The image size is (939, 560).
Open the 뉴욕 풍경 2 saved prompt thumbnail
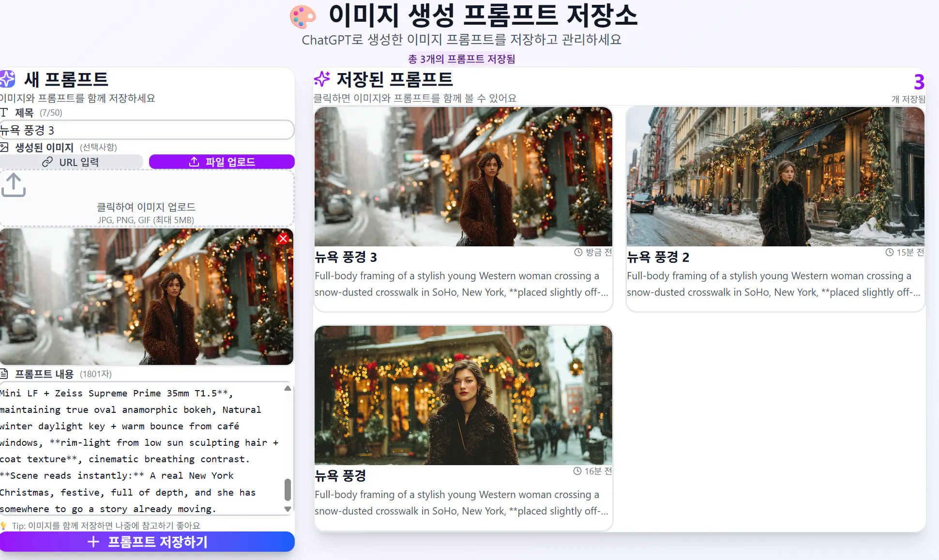(775, 177)
